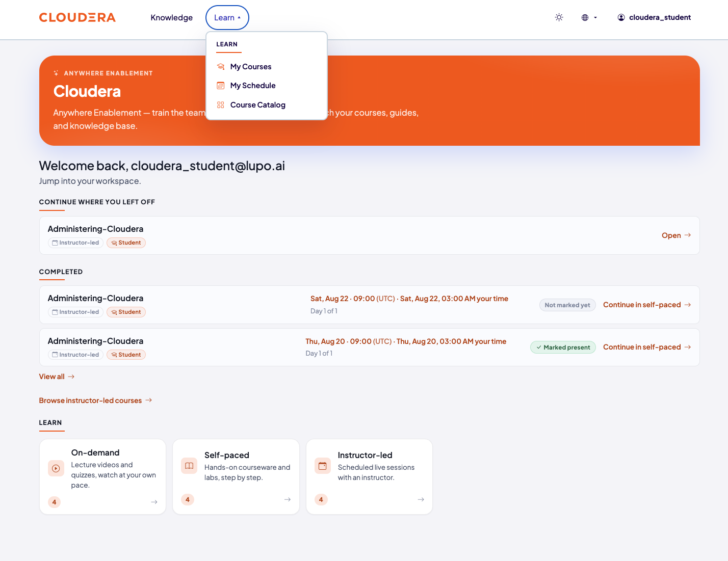Open the On-demand learning card
Screen dimensions: 728x561
pos(102,477)
